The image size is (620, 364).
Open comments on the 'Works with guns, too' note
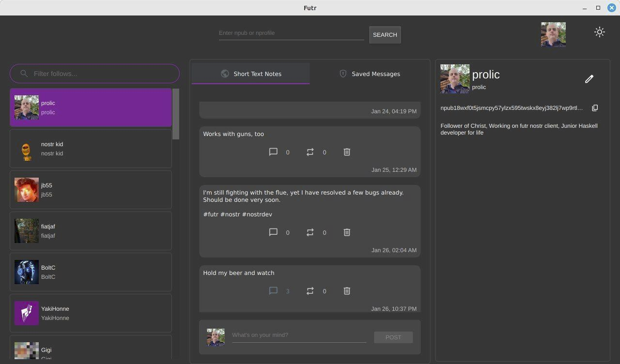pyautogui.click(x=273, y=152)
